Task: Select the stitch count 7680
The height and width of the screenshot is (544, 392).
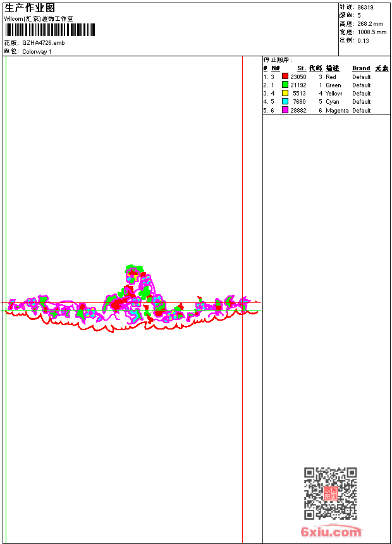Action: pyautogui.click(x=299, y=102)
